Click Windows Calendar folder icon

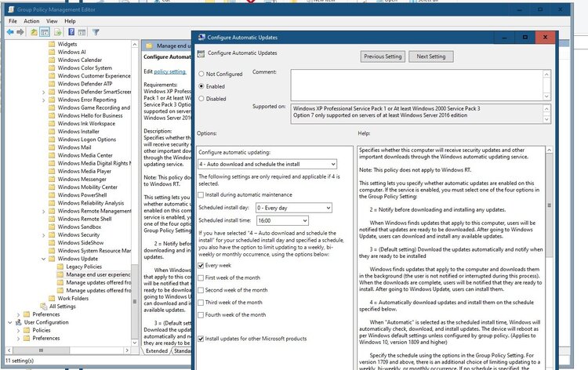[52, 60]
